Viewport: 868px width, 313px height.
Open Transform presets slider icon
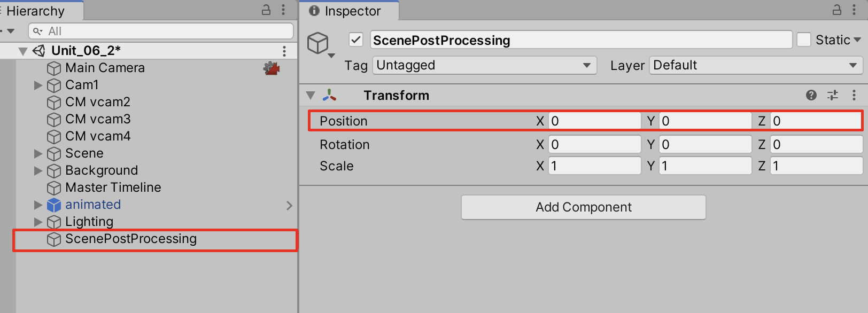[833, 95]
